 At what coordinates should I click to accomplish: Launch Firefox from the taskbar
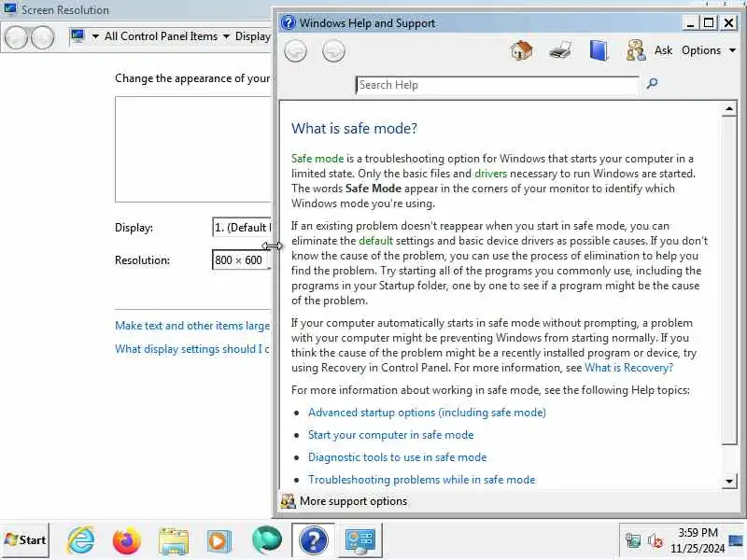tap(127, 540)
